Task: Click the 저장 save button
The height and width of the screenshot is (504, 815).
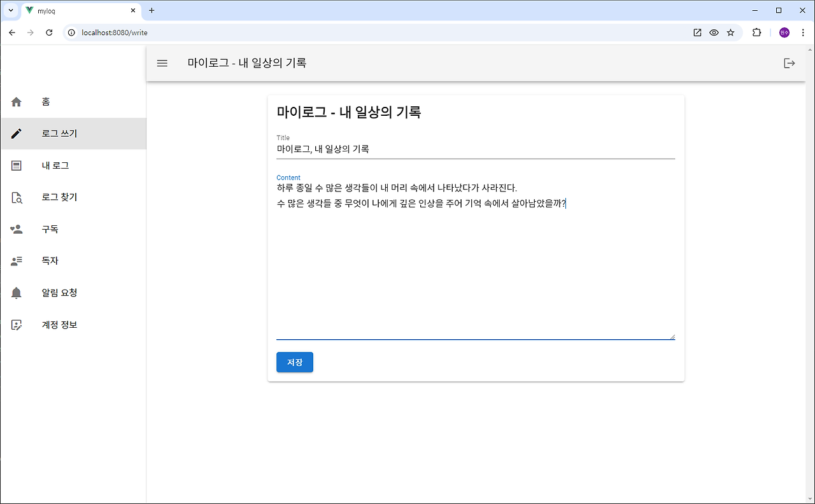Action: (x=295, y=362)
